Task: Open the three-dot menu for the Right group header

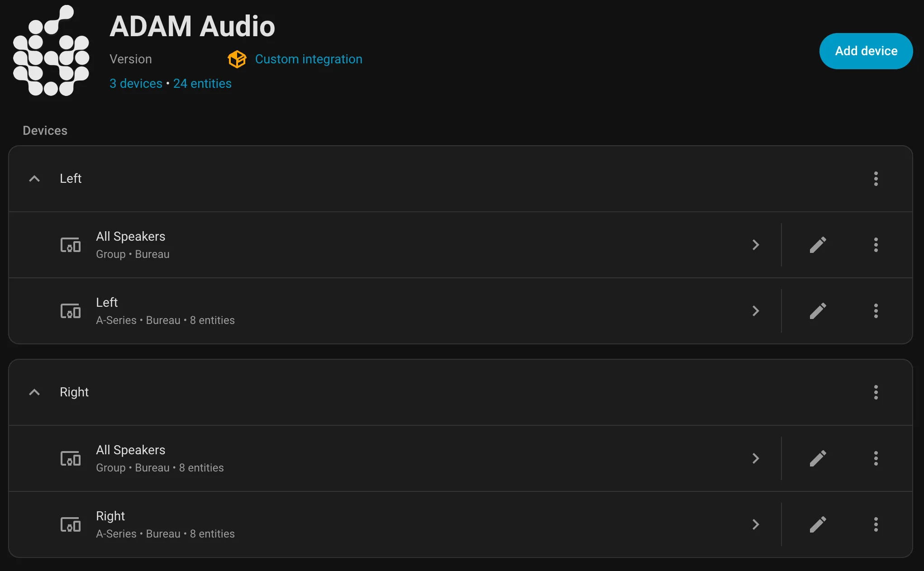Action: click(876, 392)
